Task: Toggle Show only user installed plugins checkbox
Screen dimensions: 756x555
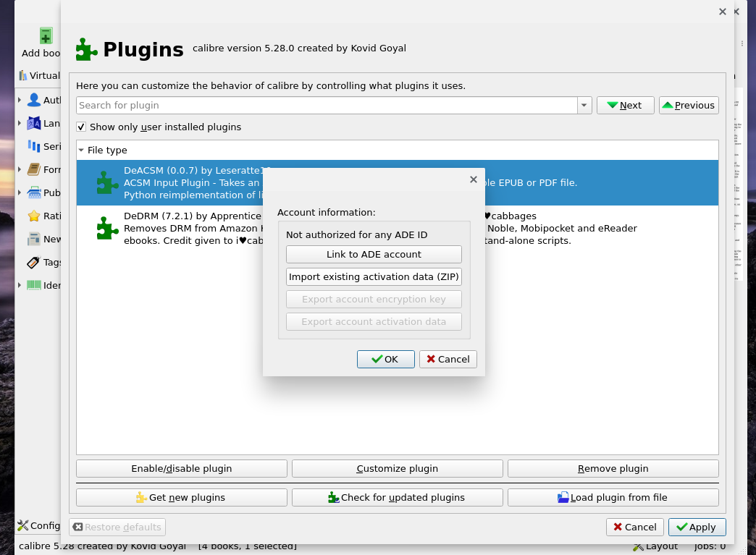Action: coord(81,127)
